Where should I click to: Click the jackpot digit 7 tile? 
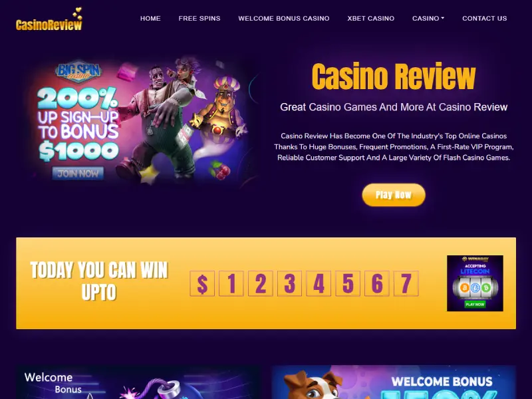[406, 284]
